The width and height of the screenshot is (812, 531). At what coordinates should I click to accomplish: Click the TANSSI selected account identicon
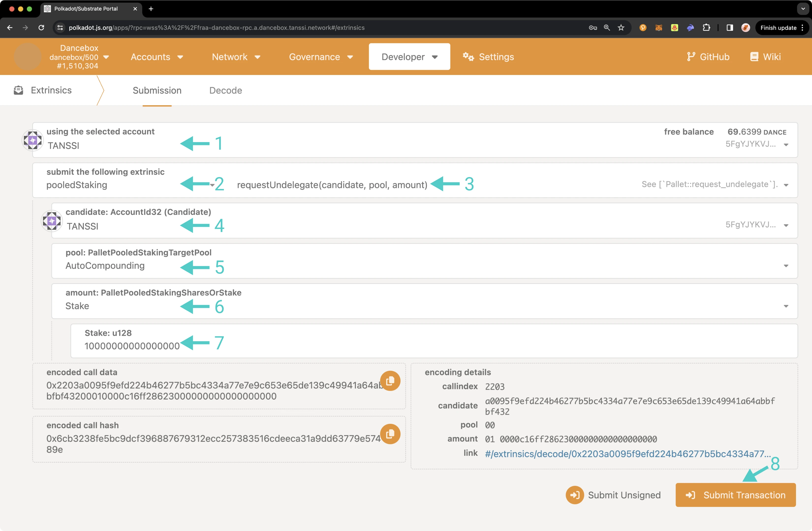click(x=32, y=140)
